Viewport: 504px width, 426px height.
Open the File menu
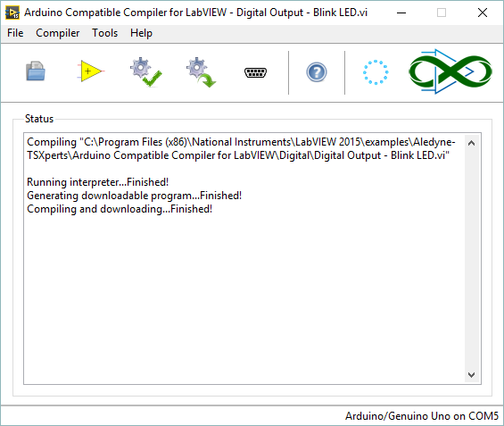point(15,33)
